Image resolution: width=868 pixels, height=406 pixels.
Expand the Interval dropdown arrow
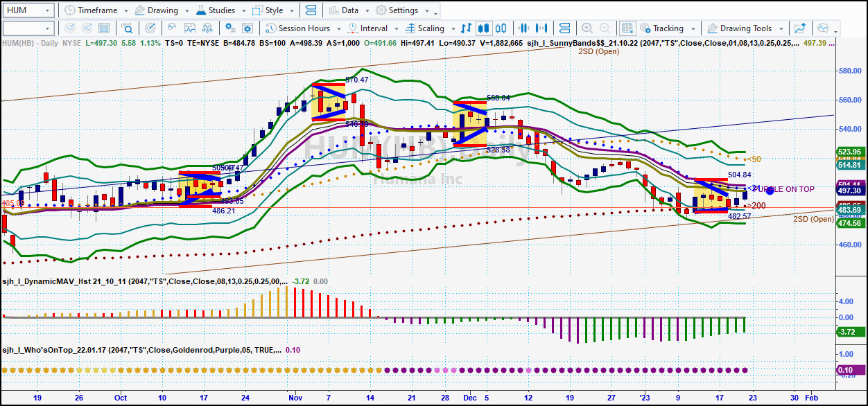coord(395,29)
